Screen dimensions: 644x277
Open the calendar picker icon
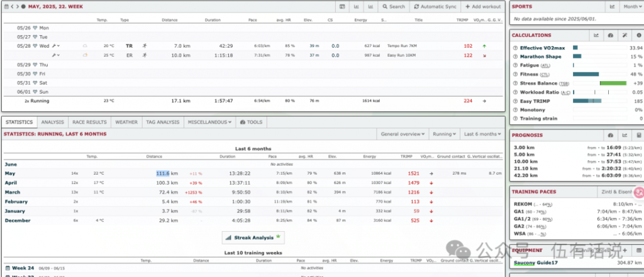5,6
